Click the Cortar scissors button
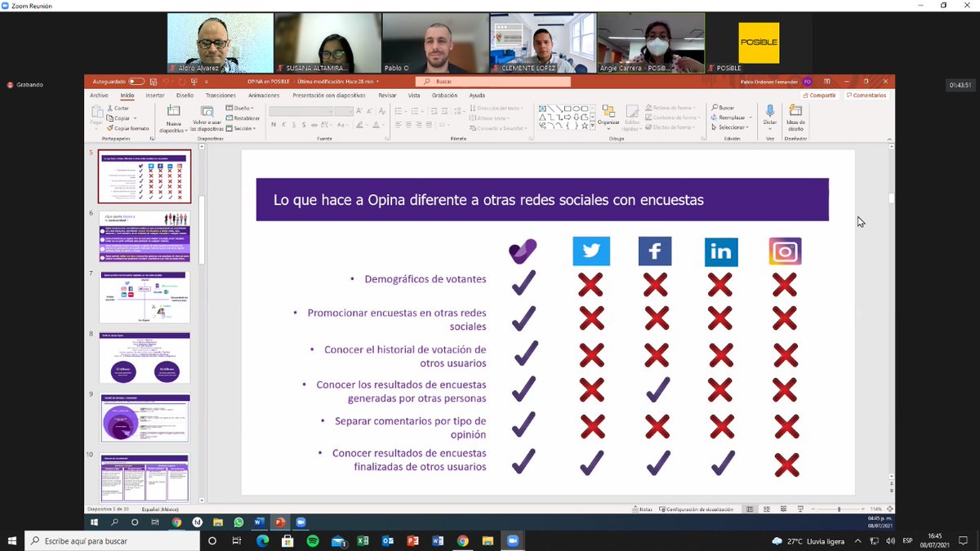The width and height of the screenshot is (980, 551). coord(118,108)
